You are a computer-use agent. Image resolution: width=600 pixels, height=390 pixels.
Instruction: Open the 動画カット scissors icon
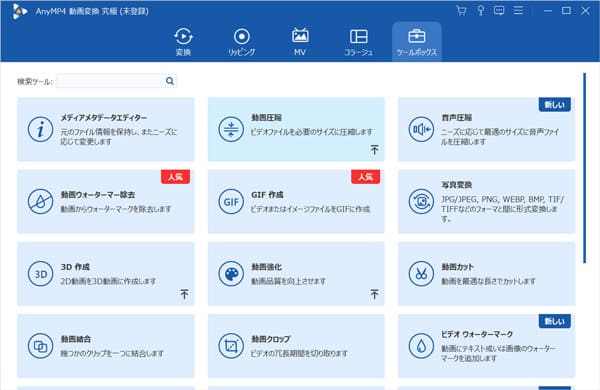421,274
